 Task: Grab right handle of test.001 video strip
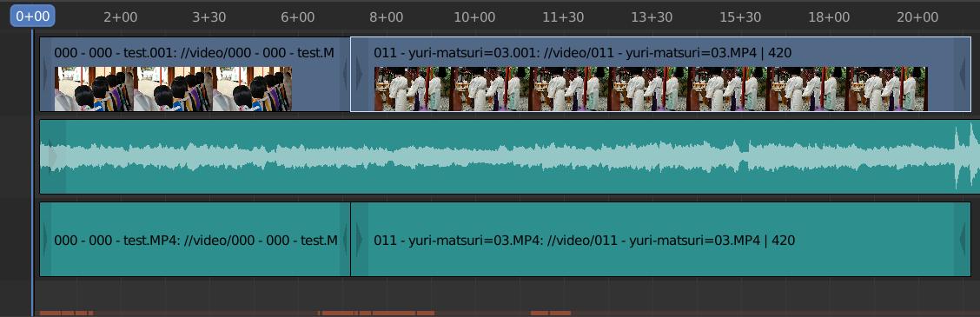point(345,74)
